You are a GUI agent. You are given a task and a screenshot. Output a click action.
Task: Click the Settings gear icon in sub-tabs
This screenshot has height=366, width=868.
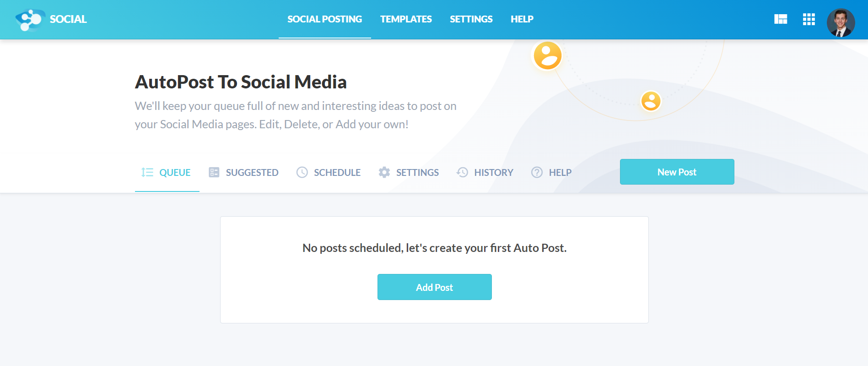click(384, 172)
